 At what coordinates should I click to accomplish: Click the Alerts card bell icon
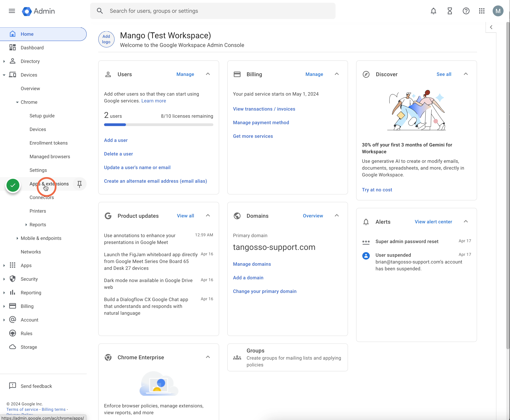366,222
